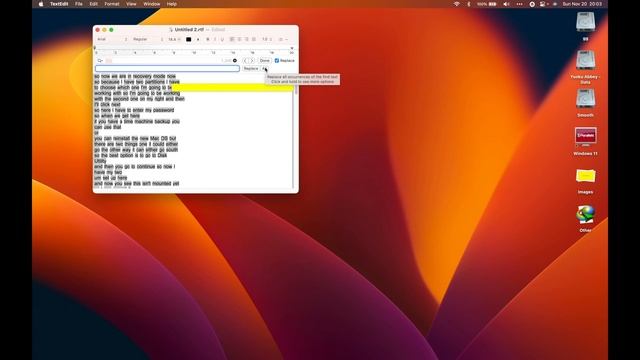640x360 pixels.
Task: Click the Done button in the find bar
Action: pyautogui.click(x=264, y=60)
